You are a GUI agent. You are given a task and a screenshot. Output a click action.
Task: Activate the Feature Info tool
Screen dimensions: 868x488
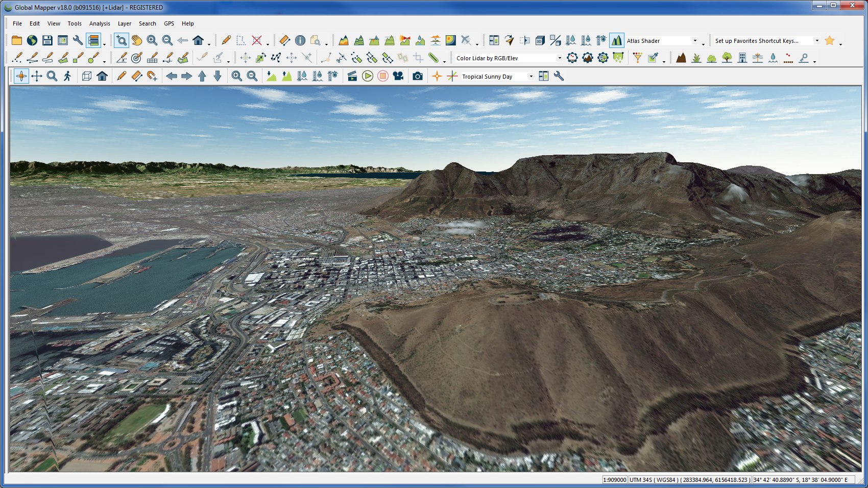point(300,40)
